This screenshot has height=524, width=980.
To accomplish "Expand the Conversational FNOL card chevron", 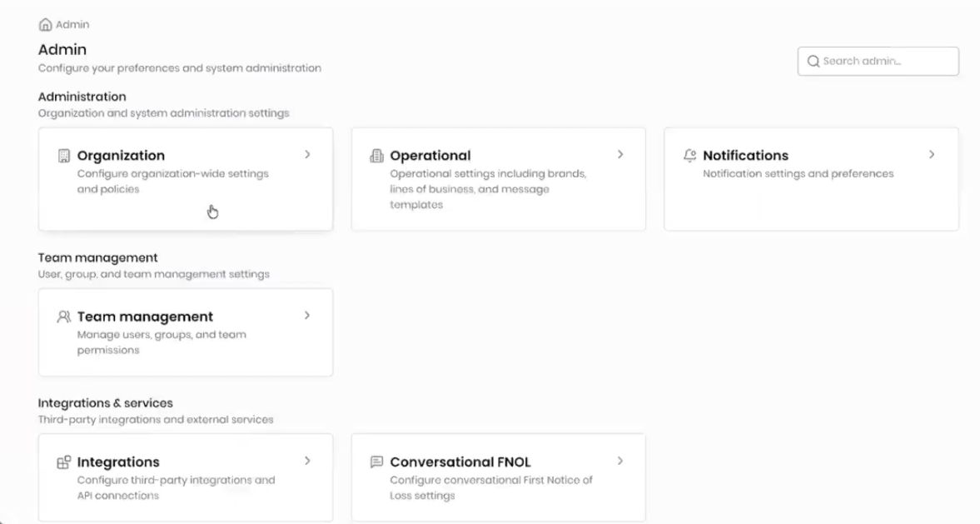I will [620, 461].
